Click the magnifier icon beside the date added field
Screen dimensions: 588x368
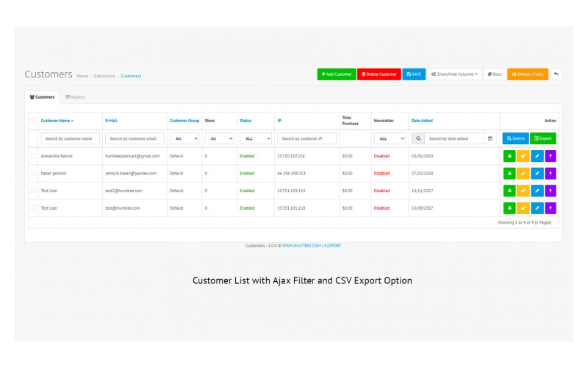click(x=417, y=138)
